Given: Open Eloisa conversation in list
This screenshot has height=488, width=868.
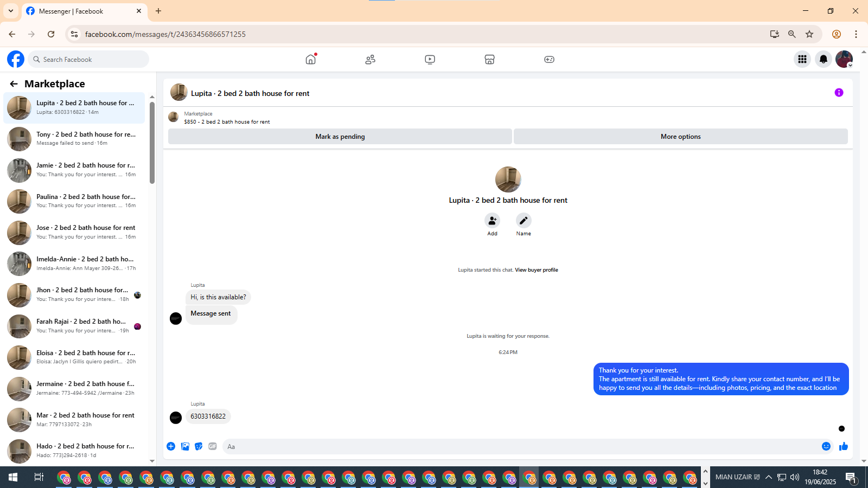Looking at the screenshot, I should click(74, 357).
